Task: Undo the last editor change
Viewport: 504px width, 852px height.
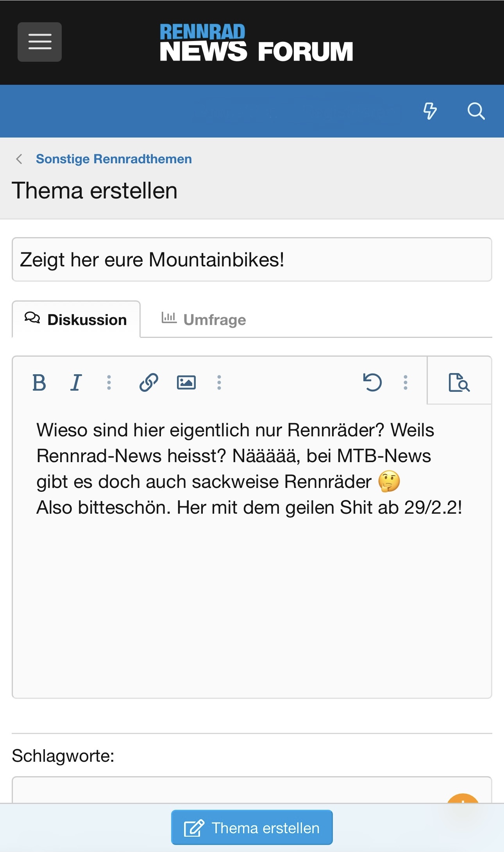Action: pos(372,382)
